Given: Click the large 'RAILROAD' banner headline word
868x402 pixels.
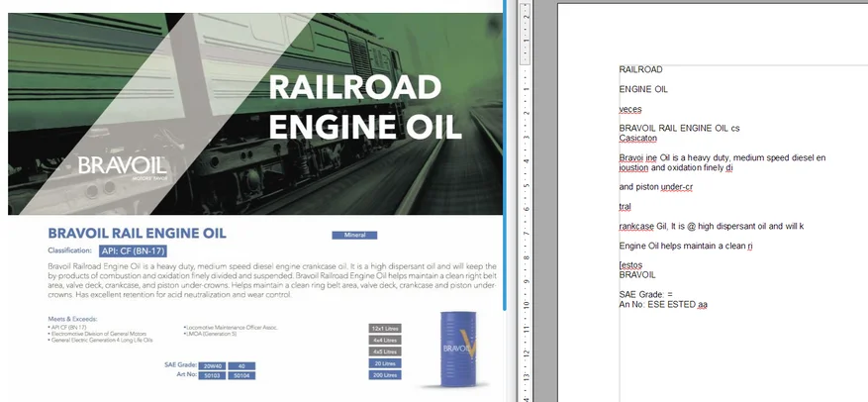Looking at the screenshot, I should [x=355, y=87].
